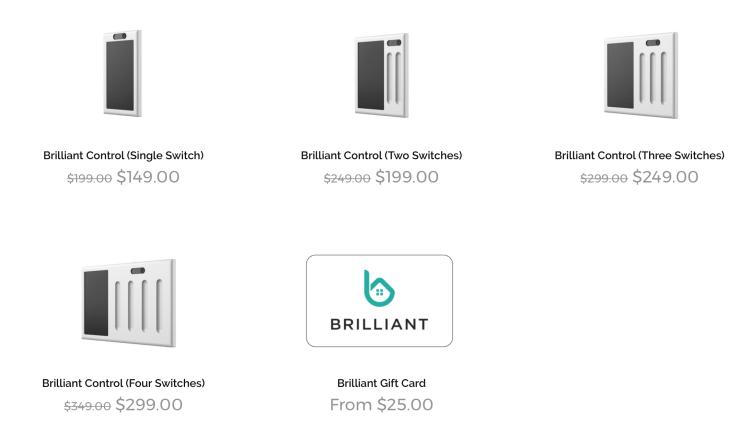Select the Three Switches control product photo
The width and height of the screenshot is (750, 448).
[x=640, y=75]
